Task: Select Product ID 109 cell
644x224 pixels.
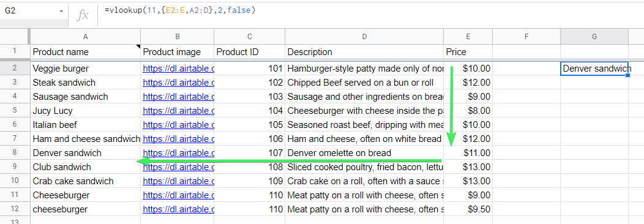Action: (x=249, y=181)
